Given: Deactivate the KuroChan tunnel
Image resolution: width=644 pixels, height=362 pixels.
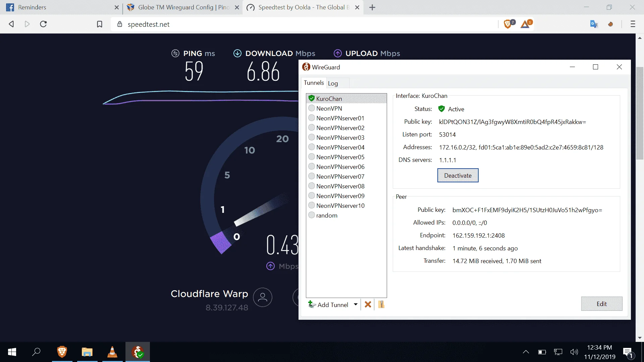Looking at the screenshot, I should pyautogui.click(x=458, y=175).
